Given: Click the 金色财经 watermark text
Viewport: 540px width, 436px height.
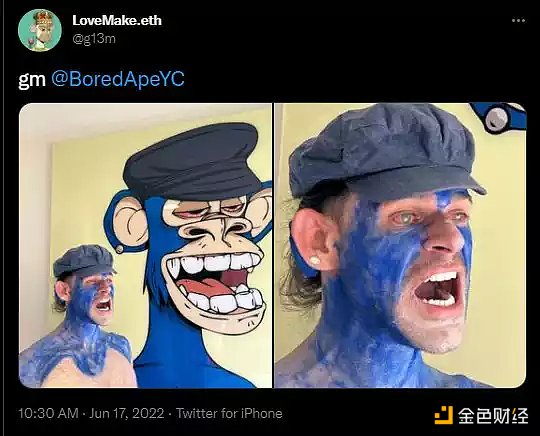Looking at the screenshot, I should tap(493, 415).
